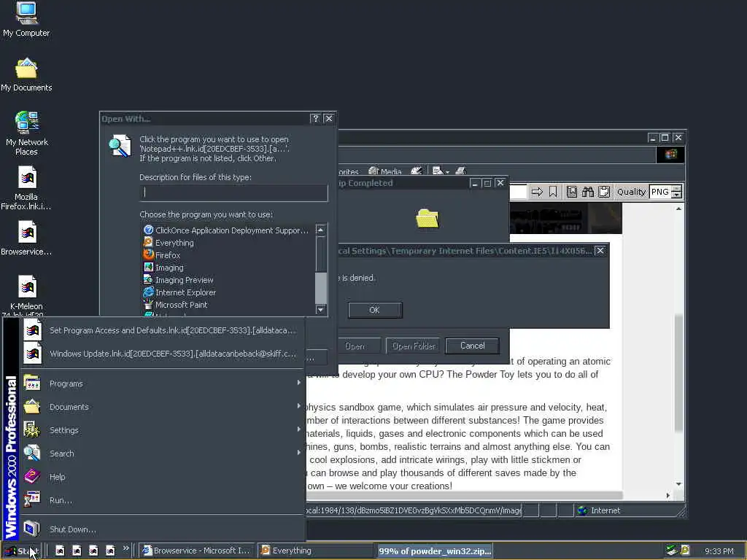Click the program list scroll down arrow
Screen dimensions: 747x560
[x=321, y=310]
